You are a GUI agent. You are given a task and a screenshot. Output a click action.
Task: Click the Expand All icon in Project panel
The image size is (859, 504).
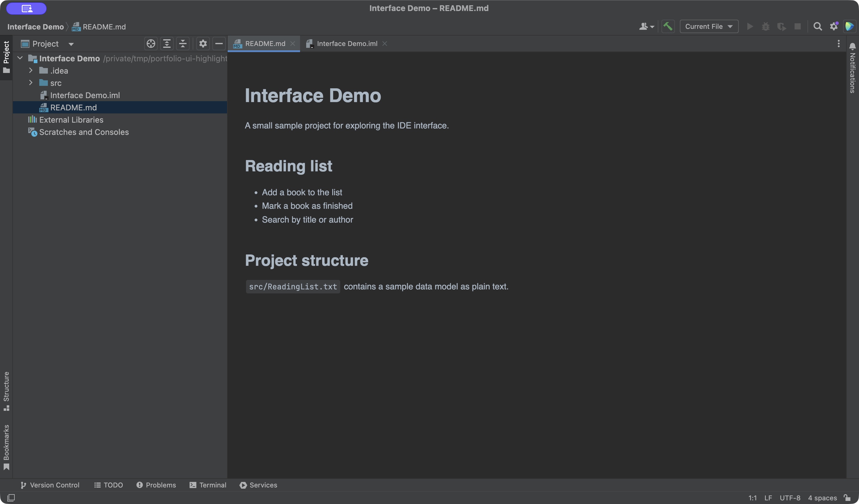click(x=167, y=44)
